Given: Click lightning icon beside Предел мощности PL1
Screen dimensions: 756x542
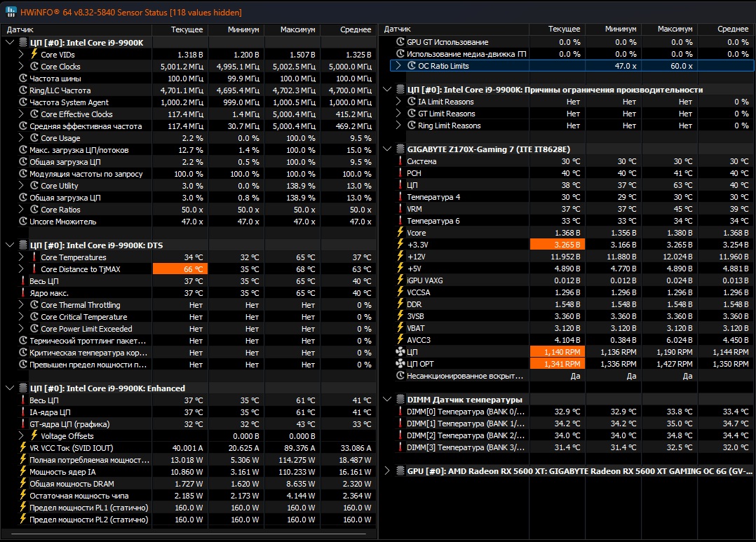Looking at the screenshot, I should point(22,507).
